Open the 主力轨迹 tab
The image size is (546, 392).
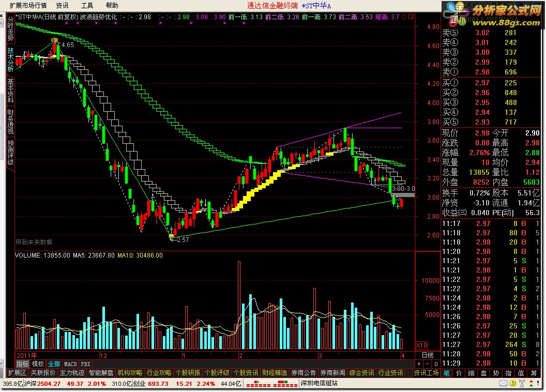click(72, 373)
